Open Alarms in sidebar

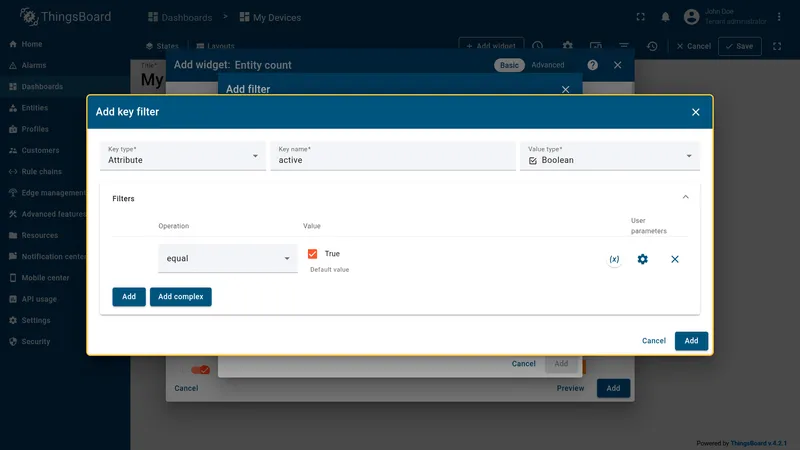[34, 65]
